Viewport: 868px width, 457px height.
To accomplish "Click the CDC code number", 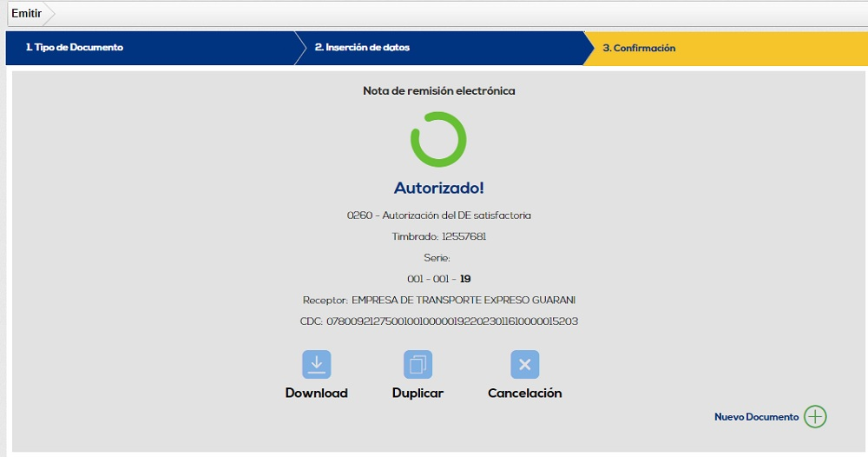I will point(451,321).
